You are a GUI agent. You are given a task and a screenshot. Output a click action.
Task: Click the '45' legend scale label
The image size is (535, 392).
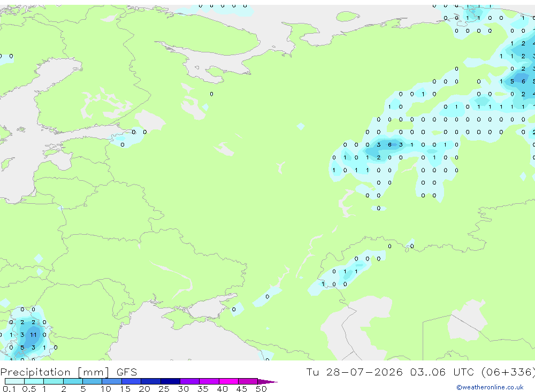(242, 389)
